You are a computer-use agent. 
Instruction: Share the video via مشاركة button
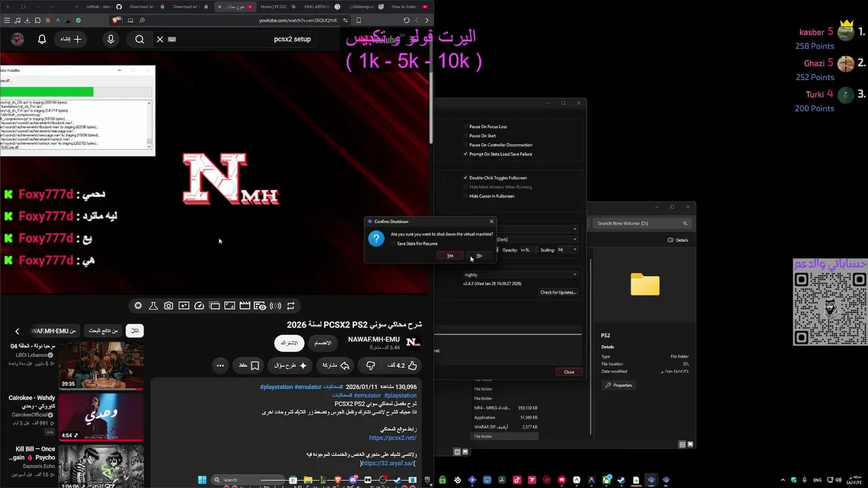click(335, 365)
